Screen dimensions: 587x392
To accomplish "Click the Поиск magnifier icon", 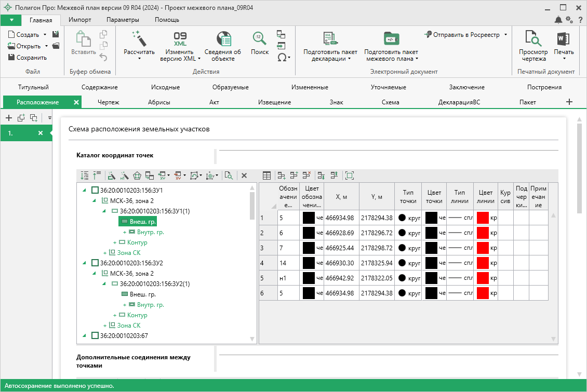I will [260, 39].
